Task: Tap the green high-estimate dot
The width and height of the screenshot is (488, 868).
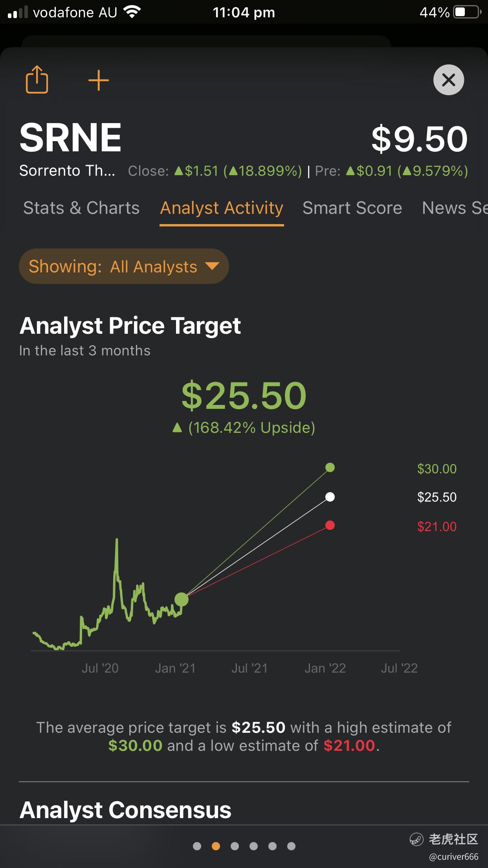Action: point(330,467)
